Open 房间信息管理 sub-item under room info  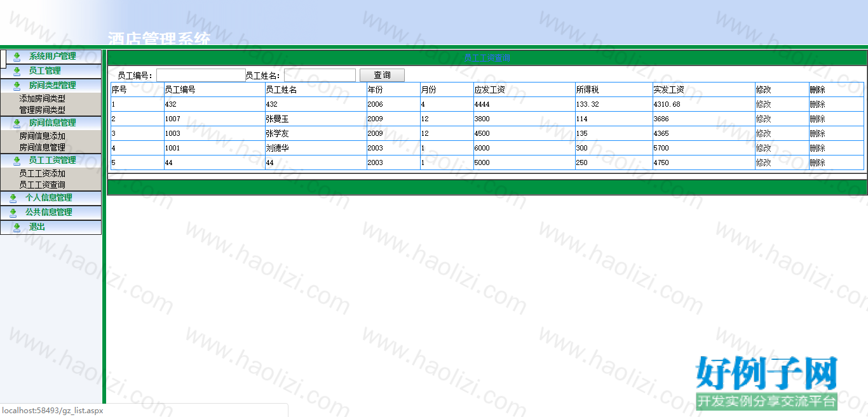point(42,147)
